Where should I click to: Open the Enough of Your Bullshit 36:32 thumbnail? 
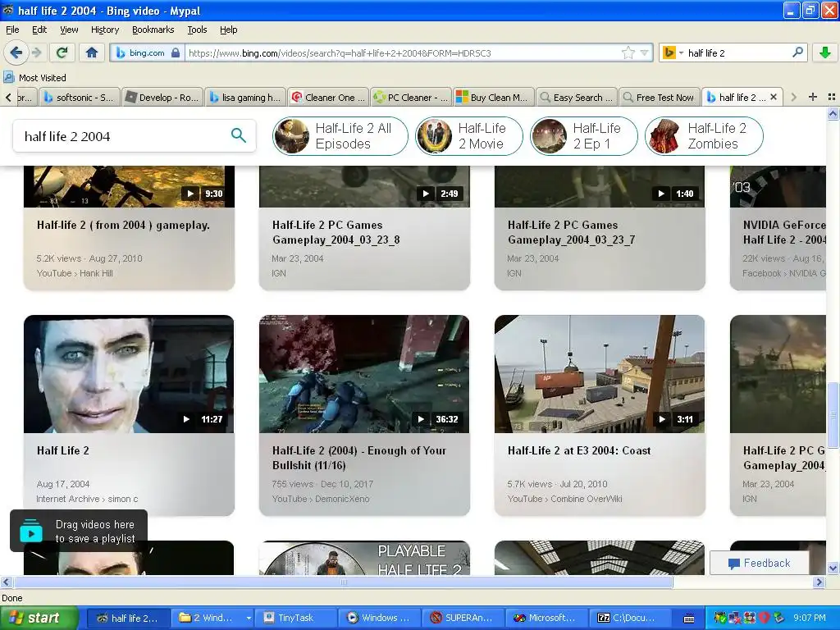(x=364, y=374)
